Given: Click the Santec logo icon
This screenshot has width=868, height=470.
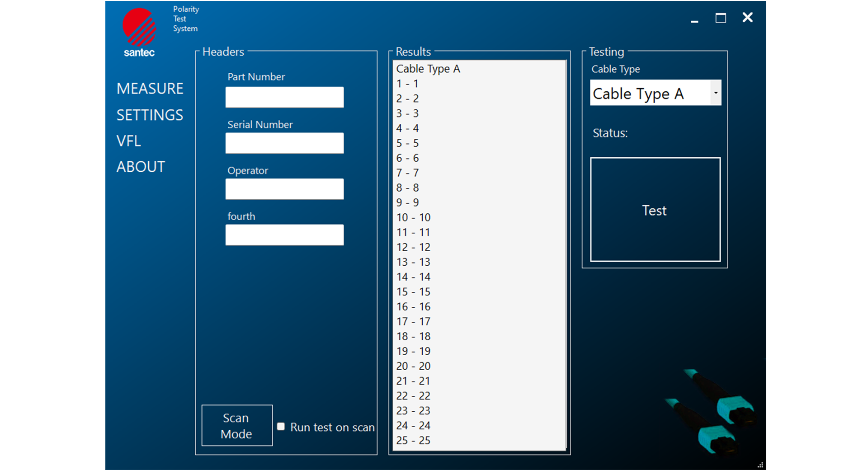Looking at the screenshot, I should pyautogui.click(x=139, y=28).
